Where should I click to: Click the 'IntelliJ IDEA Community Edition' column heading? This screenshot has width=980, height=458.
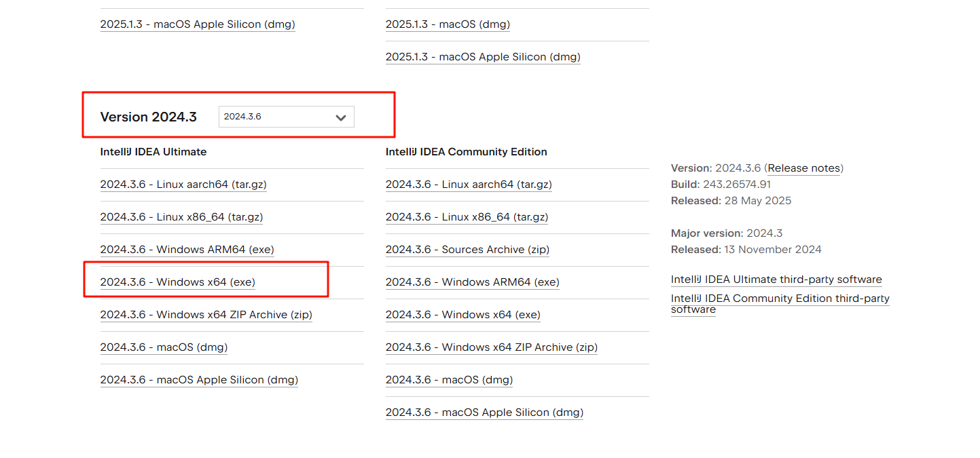tap(467, 152)
